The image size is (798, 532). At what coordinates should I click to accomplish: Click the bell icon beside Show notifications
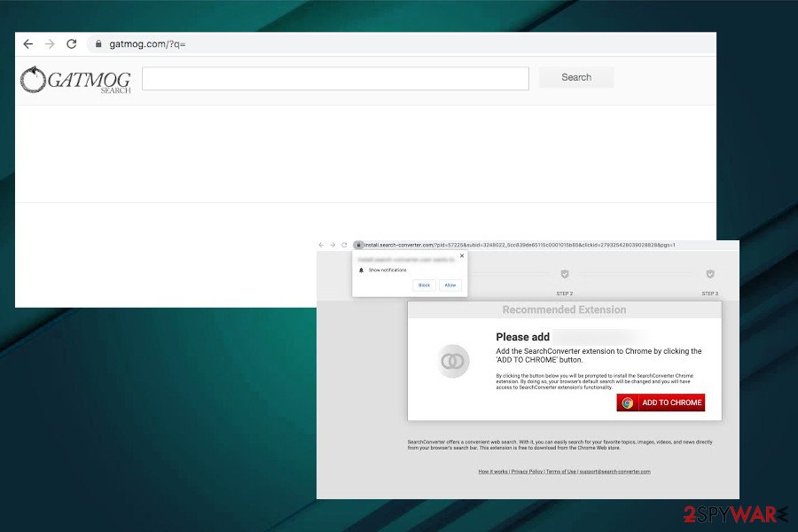(362, 270)
